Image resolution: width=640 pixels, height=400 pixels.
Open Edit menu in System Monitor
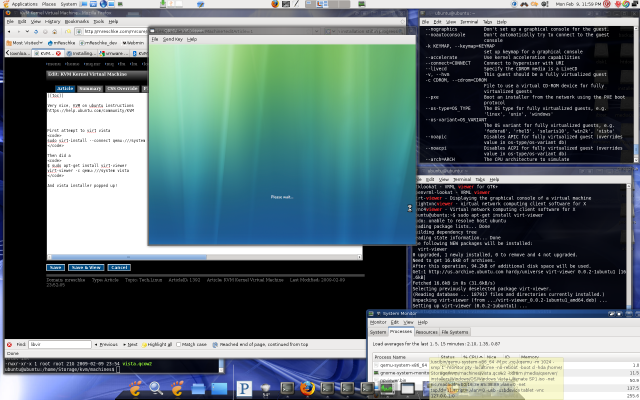[x=395, y=322]
